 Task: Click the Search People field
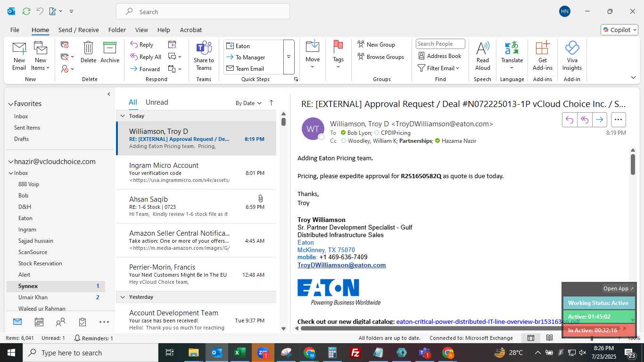click(x=440, y=44)
